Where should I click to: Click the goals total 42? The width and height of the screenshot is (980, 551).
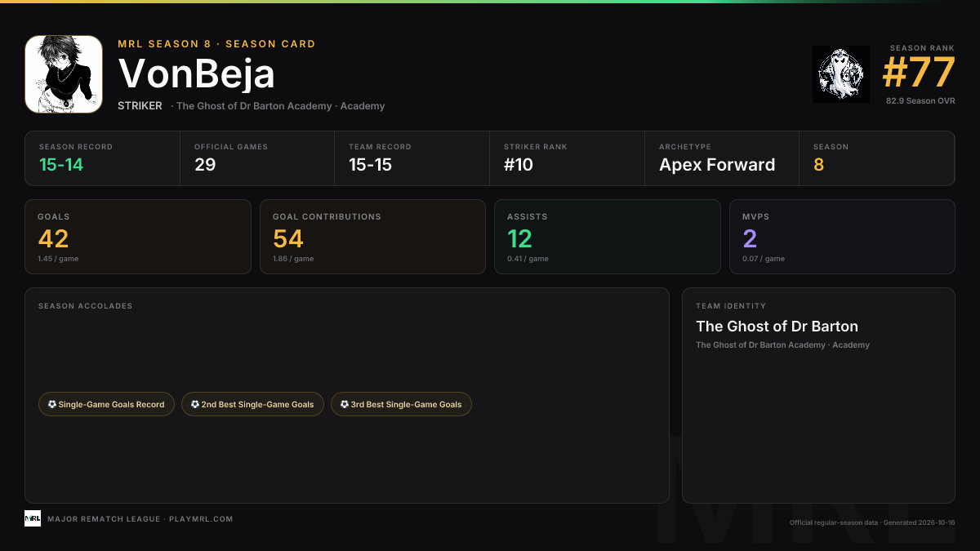coord(53,238)
